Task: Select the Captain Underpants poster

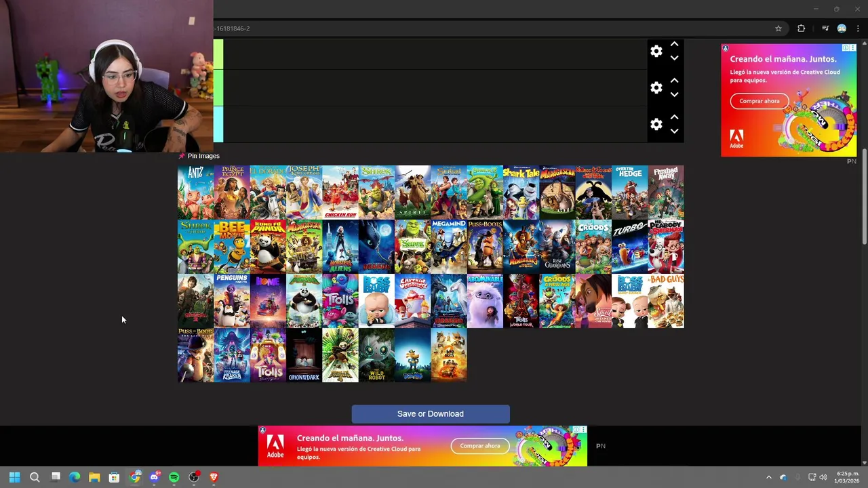Action: [x=412, y=301]
